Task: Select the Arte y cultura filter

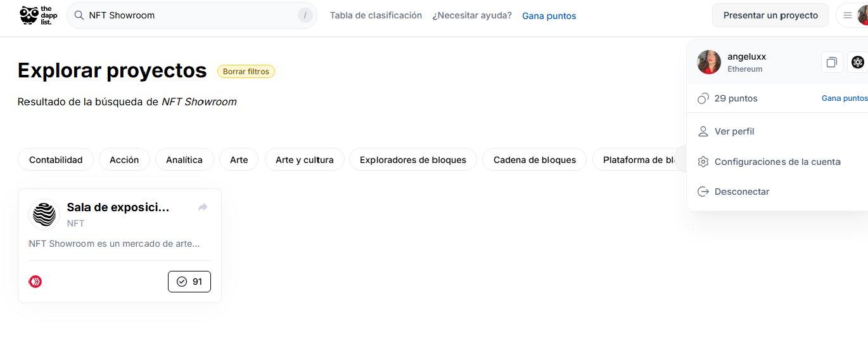Action: (x=304, y=160)
